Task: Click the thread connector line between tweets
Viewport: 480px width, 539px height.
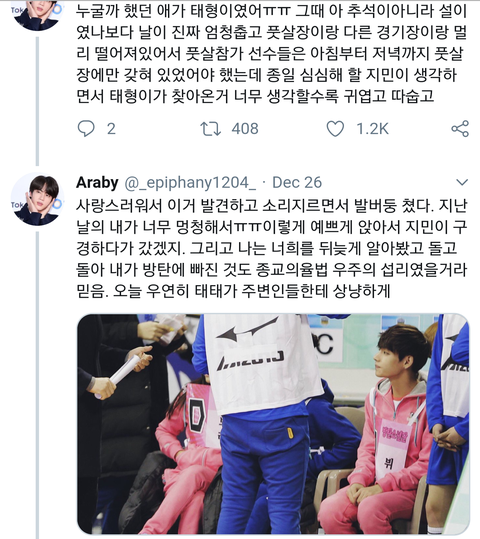Action: [x=37, y=101]
